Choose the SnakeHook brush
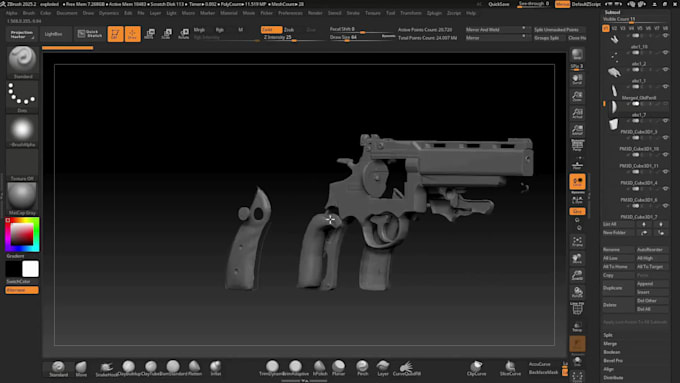 106,368
